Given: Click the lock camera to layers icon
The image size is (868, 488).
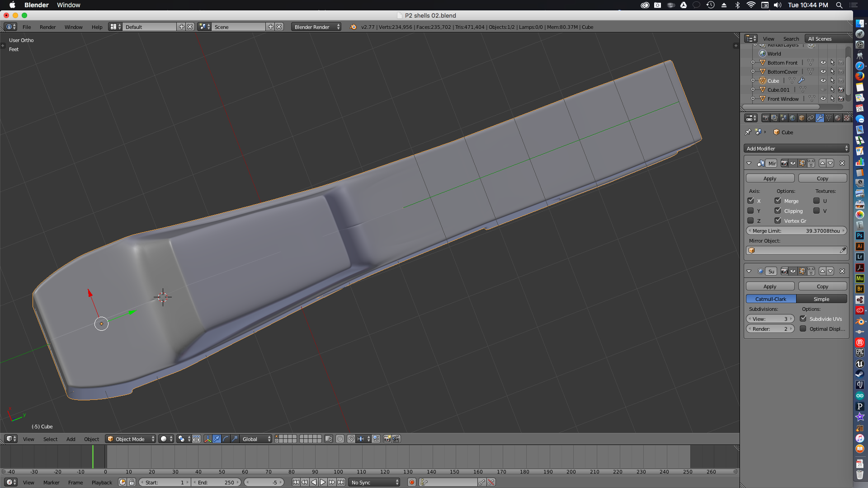Looking at the screenshot, I should [x=329, y=439].
